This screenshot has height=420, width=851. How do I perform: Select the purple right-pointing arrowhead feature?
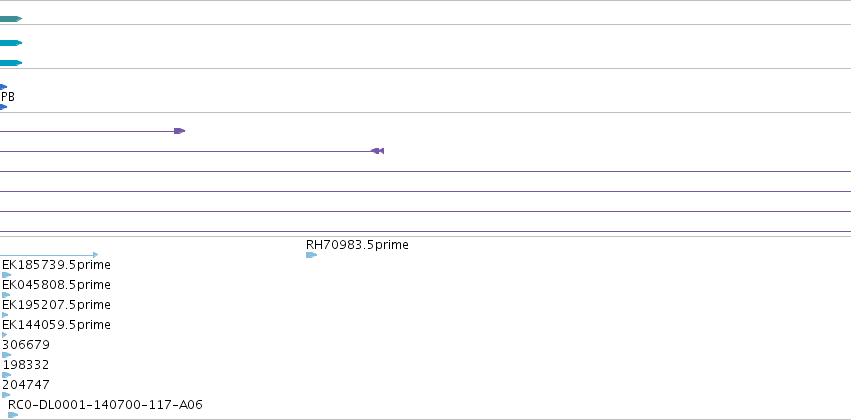tap(180, 131)
